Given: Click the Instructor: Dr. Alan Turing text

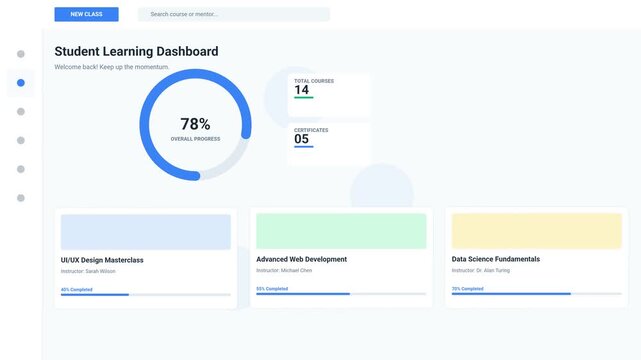Looking at the screenshot, I should (481, 271).
